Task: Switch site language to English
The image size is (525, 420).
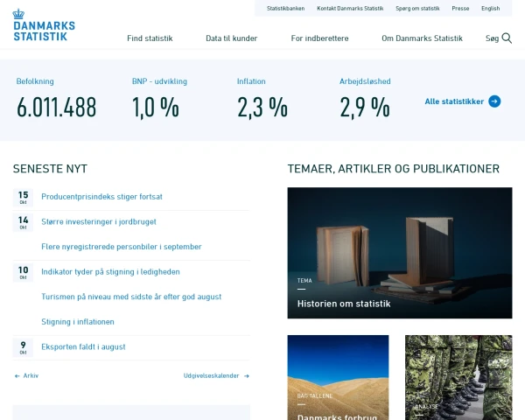Action: (x=490, y=8)
